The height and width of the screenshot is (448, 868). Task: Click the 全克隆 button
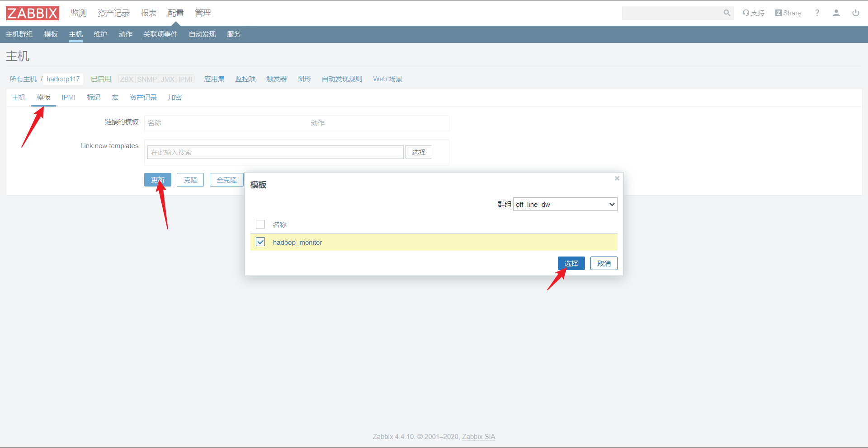point(226,180)
